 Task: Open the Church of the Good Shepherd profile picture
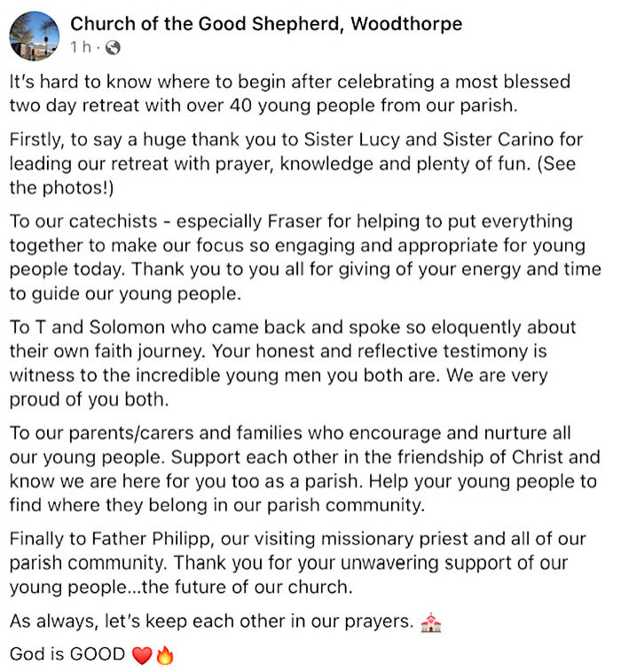[x=35, y=36]
